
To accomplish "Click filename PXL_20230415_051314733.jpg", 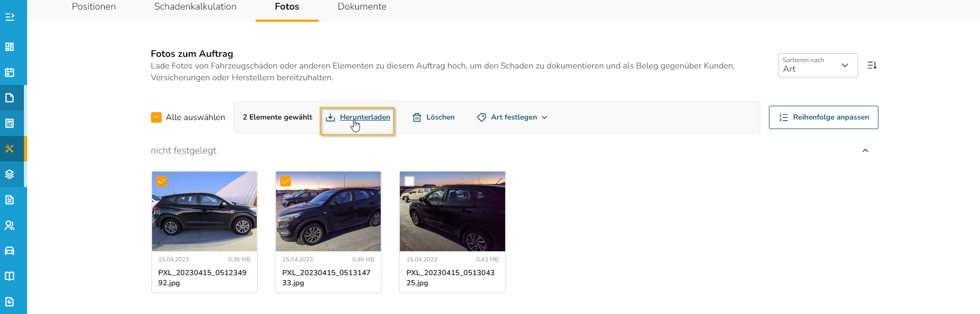I will pyautogui.click(x=326, y=278).
